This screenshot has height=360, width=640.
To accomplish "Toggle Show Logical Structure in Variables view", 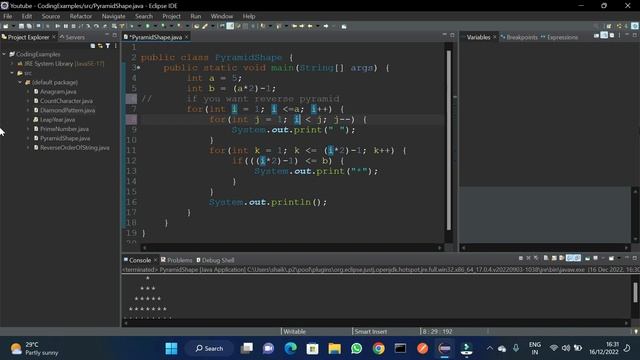I will [x=604, y=36].
